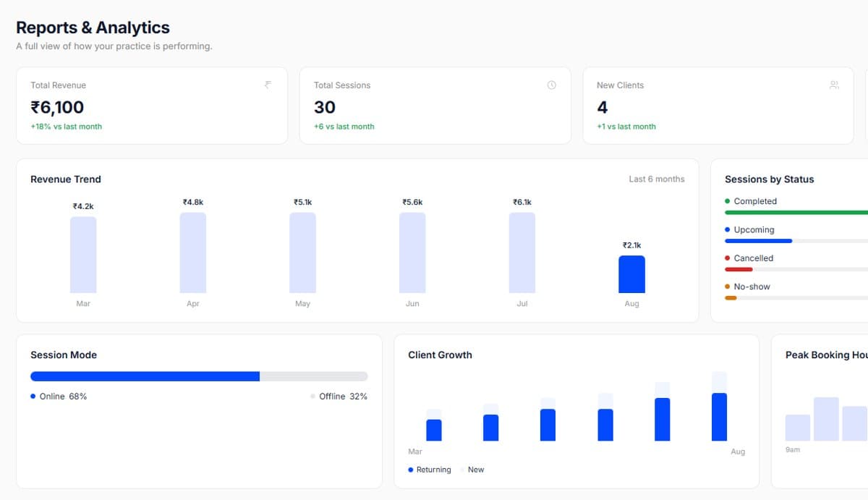Click the Online 68% legend
The image size is (868, 500).
[59, 397]
